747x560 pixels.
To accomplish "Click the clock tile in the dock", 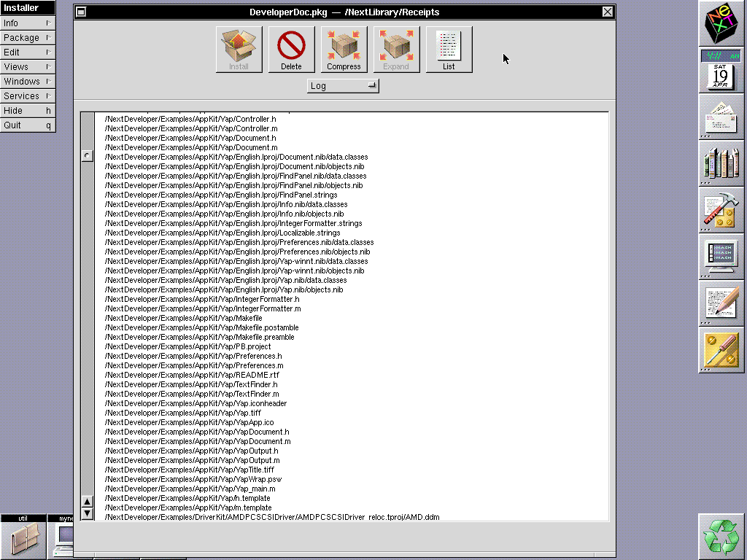I will (721, 55).
